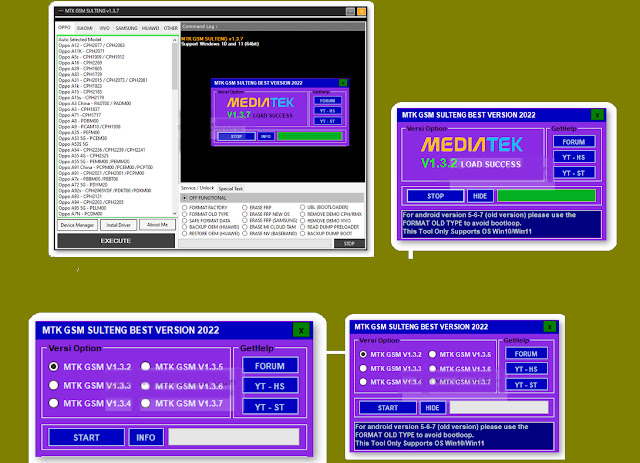
Task: Click the model list scrollbar thumb
Action: pos(175,66)
